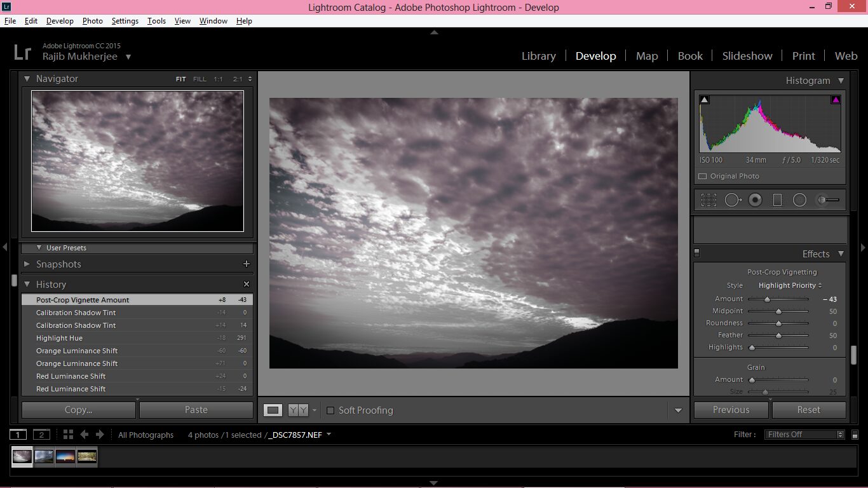Select the Radial Filter tool
Image resolution: width=868 pixels, height=488 pixels.
click(799, 200)
